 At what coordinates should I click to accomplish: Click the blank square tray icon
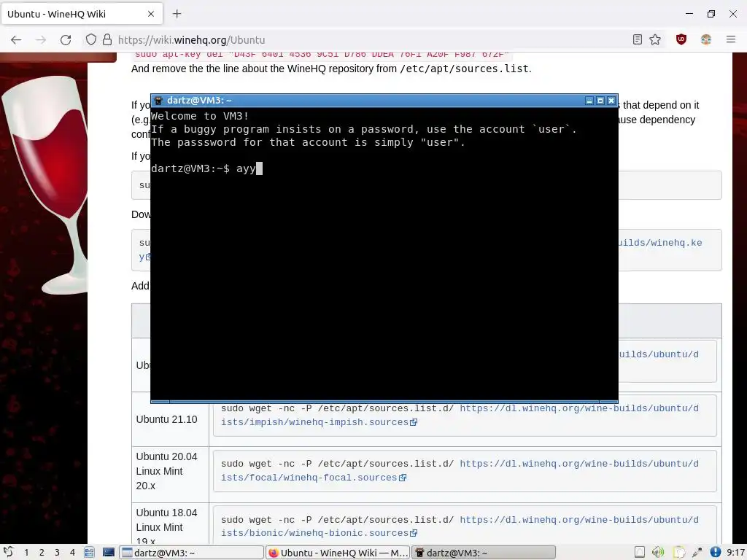point(640,553)
